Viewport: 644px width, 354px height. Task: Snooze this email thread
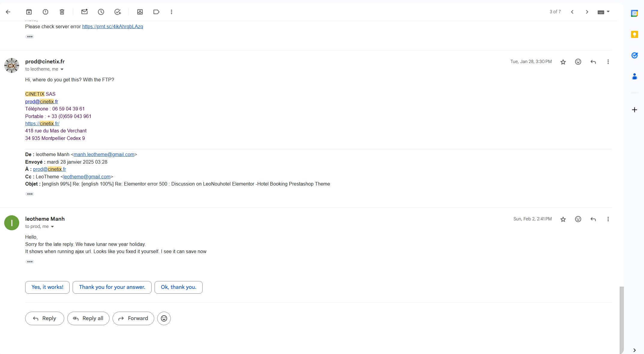tap(101, 12)
